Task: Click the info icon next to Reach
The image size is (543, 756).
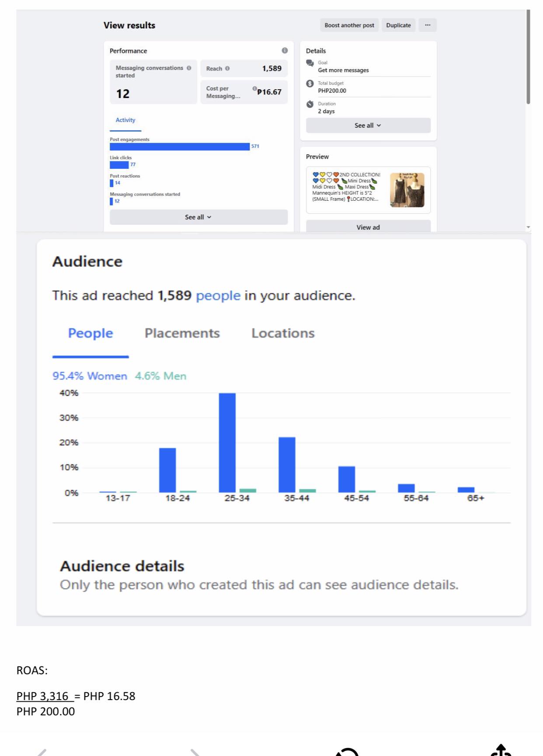Action: tap(227, 69)
